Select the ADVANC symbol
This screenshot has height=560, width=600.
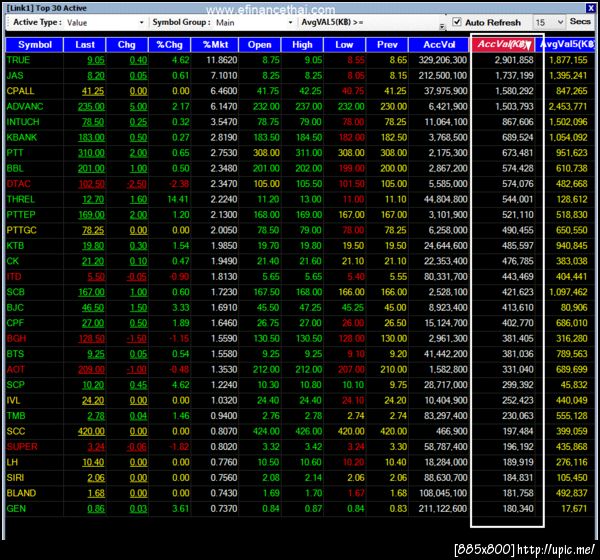tap(25, 106)
